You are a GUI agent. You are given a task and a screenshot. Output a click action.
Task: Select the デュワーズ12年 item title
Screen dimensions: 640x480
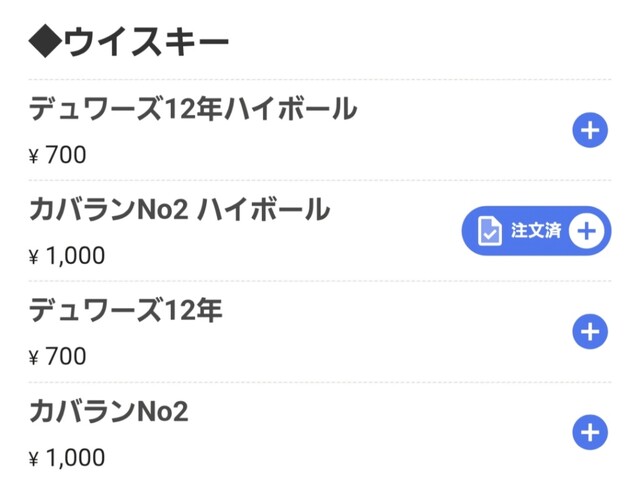(125, 311)
